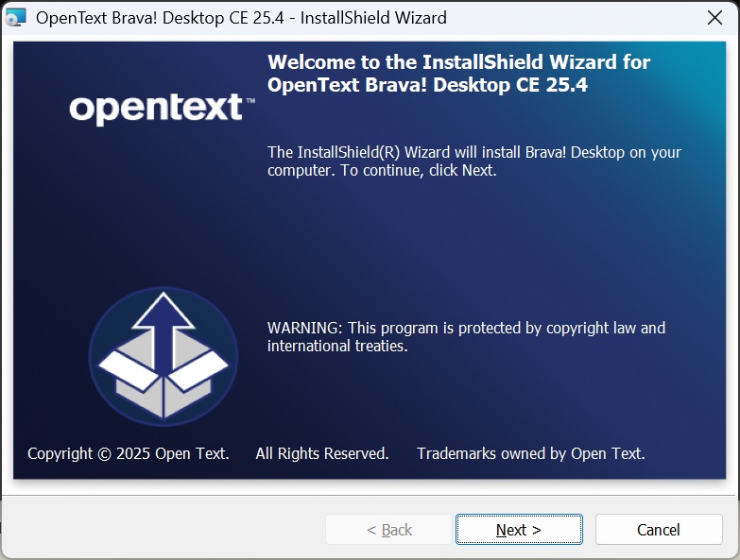Close the InstallShield Wizard window
Screen dimensions: 740x560
click(714, 17)
